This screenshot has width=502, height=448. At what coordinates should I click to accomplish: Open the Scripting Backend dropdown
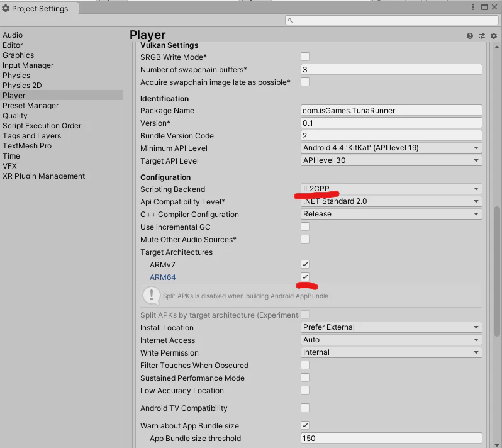(391, 189)
